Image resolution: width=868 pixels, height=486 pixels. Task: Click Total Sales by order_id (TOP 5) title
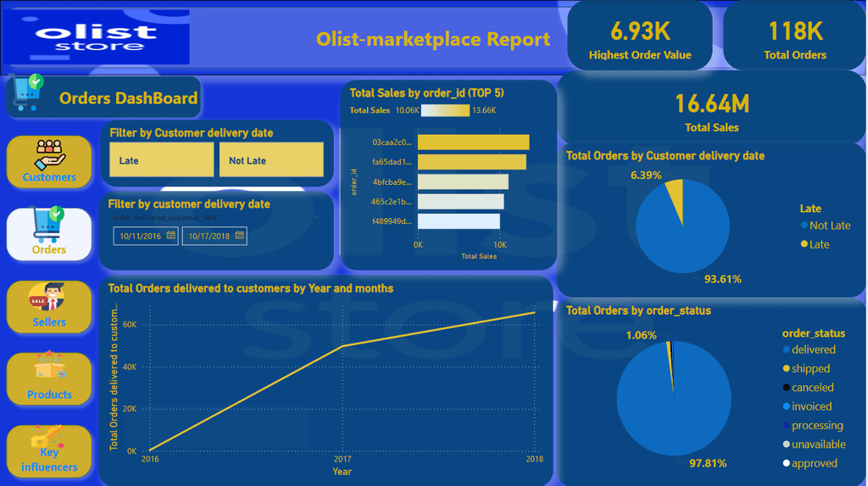point(427,93)
